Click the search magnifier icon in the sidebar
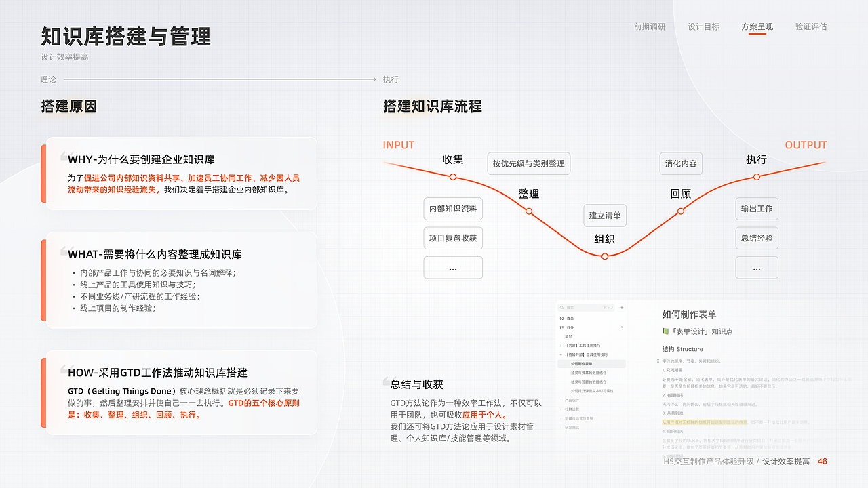 [561, 308]
